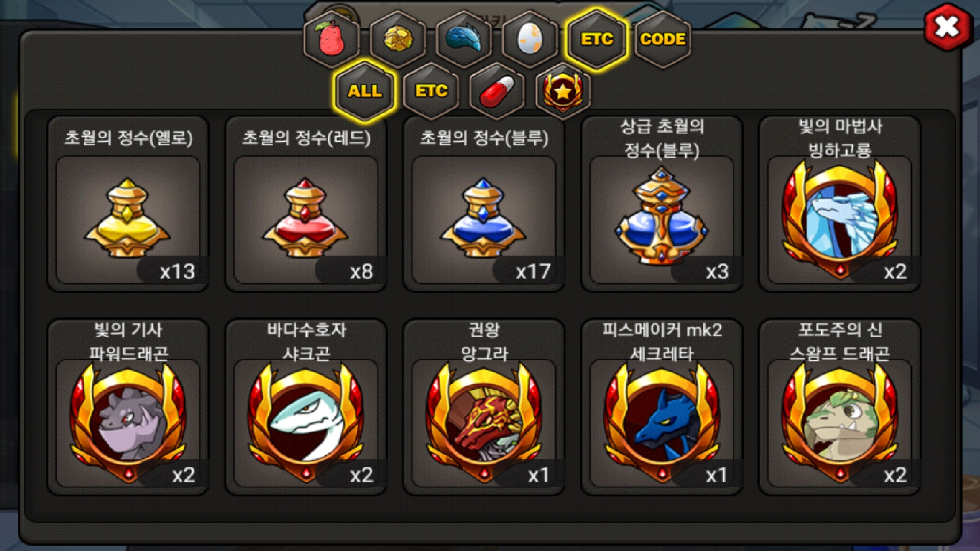Choose the advanced blue essence bottle x3
The image size is (980, 551).
(x=661, y=204)
